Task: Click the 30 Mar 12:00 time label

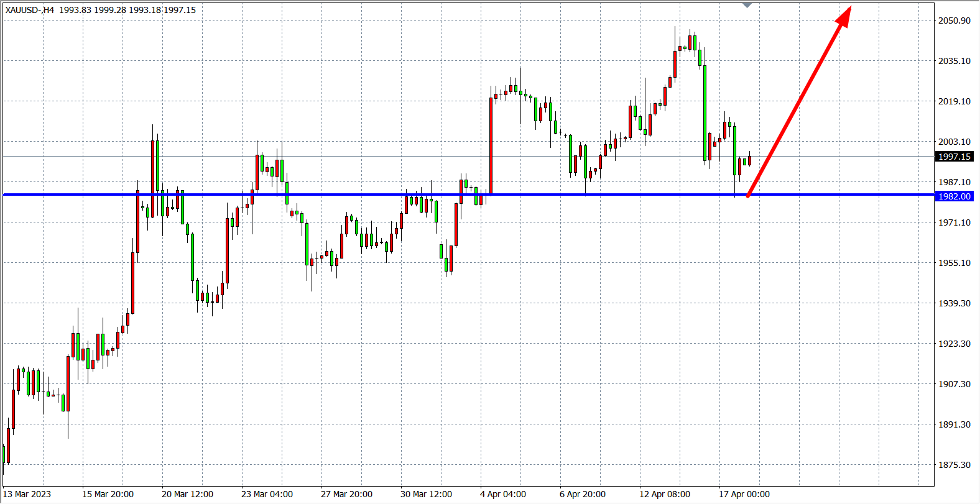Action: point(426,494)
